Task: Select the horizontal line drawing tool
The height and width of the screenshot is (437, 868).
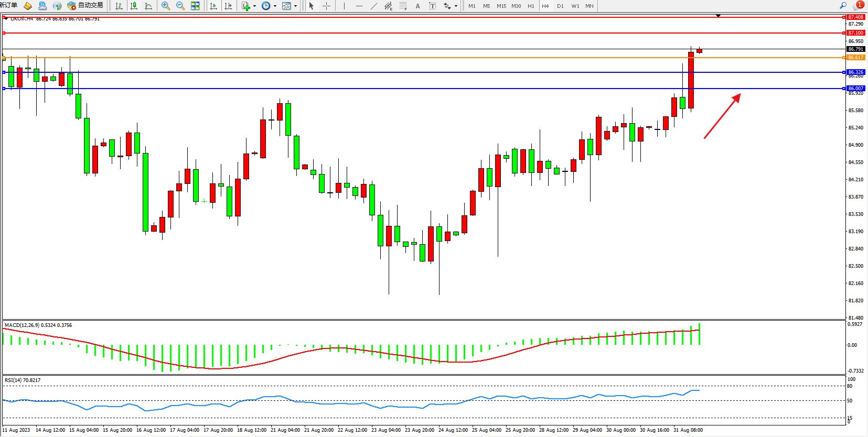Action: [359, 6]
